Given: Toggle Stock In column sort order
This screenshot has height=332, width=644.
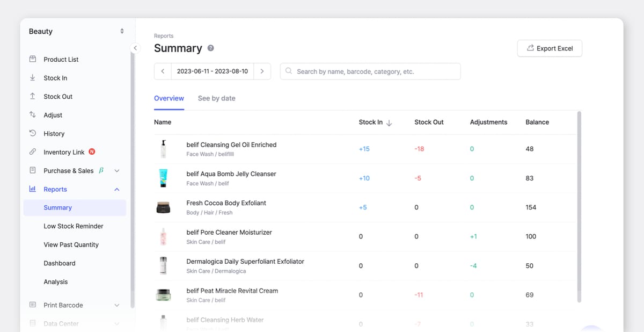Looking at the screenshot, I should pyautogui.click(x=388, y=122).
